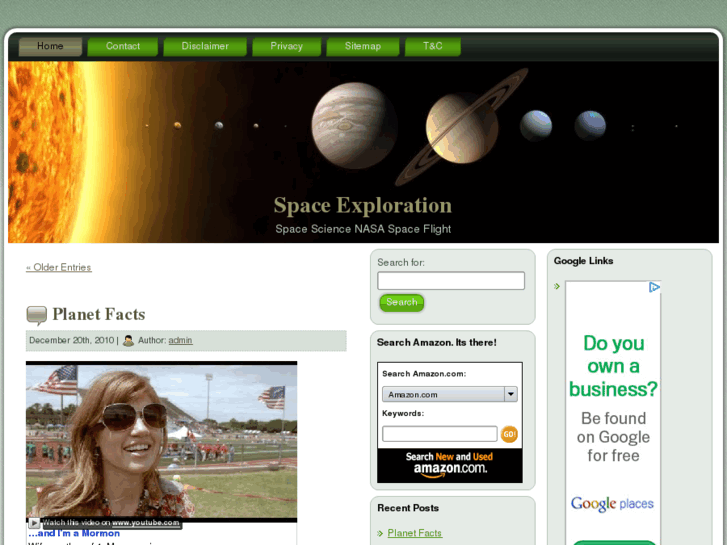The height and width of the screenshot is (545, 727).
Task: Click the 'Google Links' widget heading
Action: point(583,261)
